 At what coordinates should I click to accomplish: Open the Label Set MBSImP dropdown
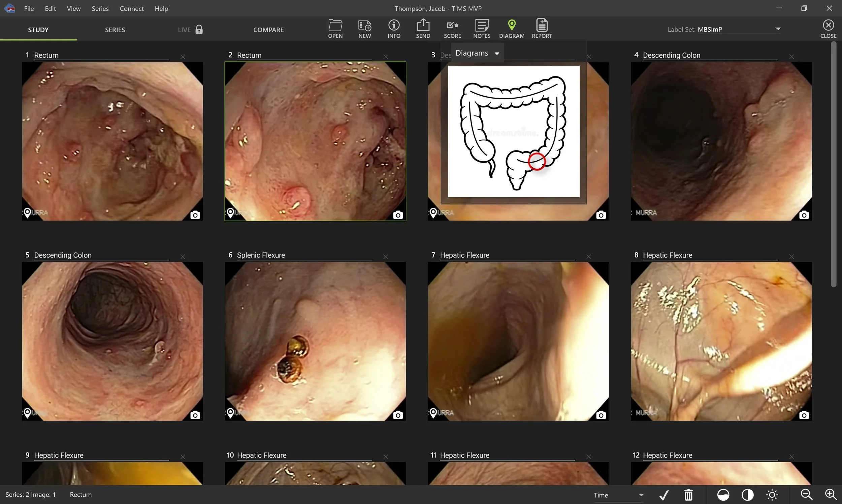(777, 29)
